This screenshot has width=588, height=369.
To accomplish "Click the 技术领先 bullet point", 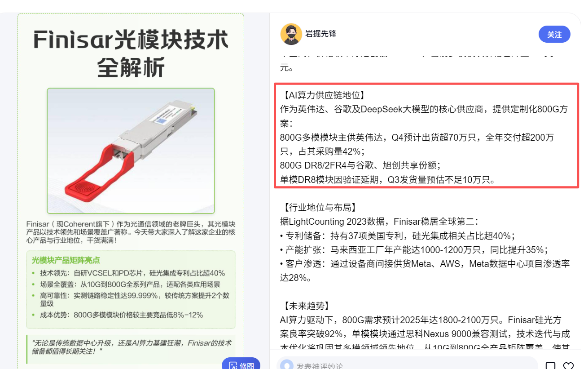I will [128, 273].
